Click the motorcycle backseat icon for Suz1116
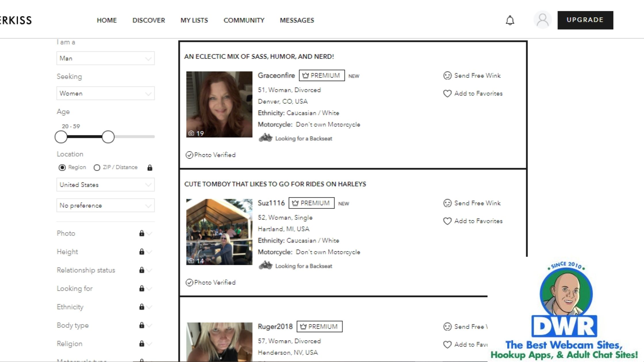 264,265
